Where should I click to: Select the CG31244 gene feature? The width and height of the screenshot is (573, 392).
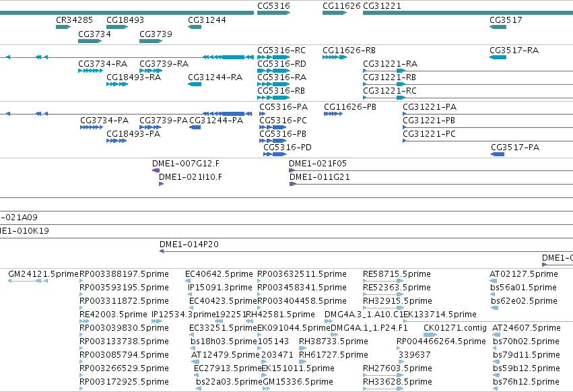click(x=195, y=27)
